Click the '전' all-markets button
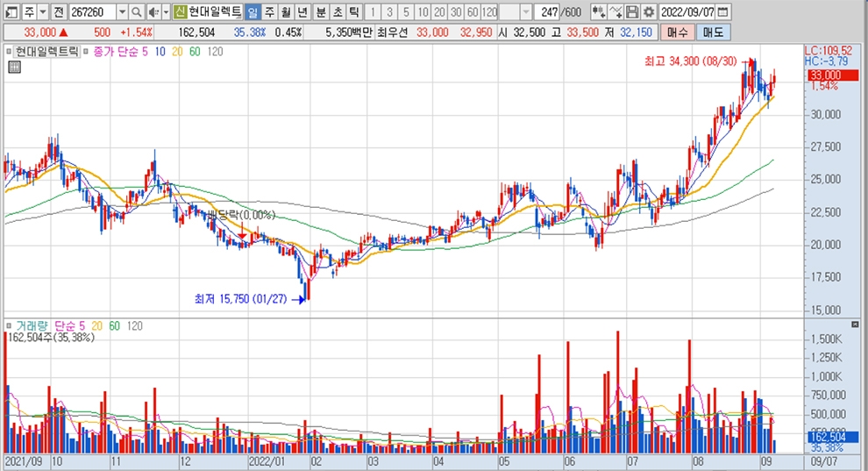Screen dimensions: 868x471 [x=60, y=11]
